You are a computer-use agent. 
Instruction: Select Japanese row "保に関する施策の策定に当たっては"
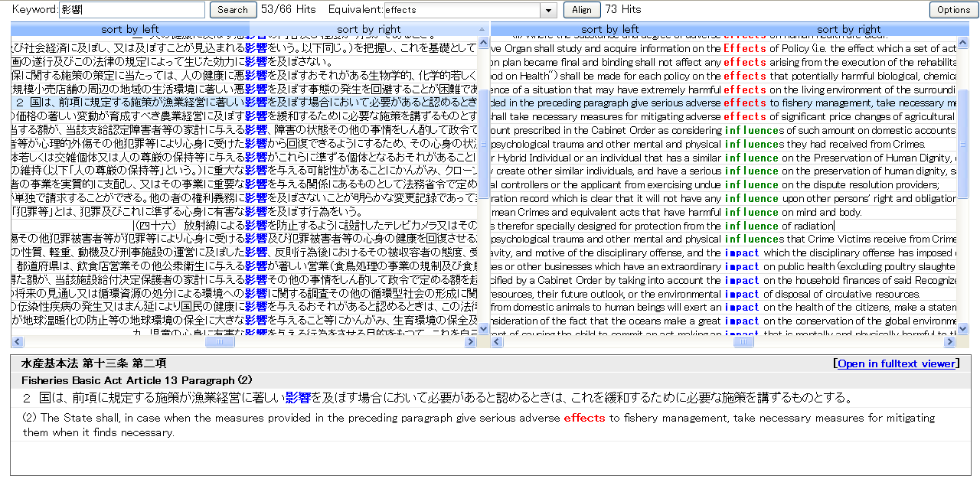click(244, 76)
